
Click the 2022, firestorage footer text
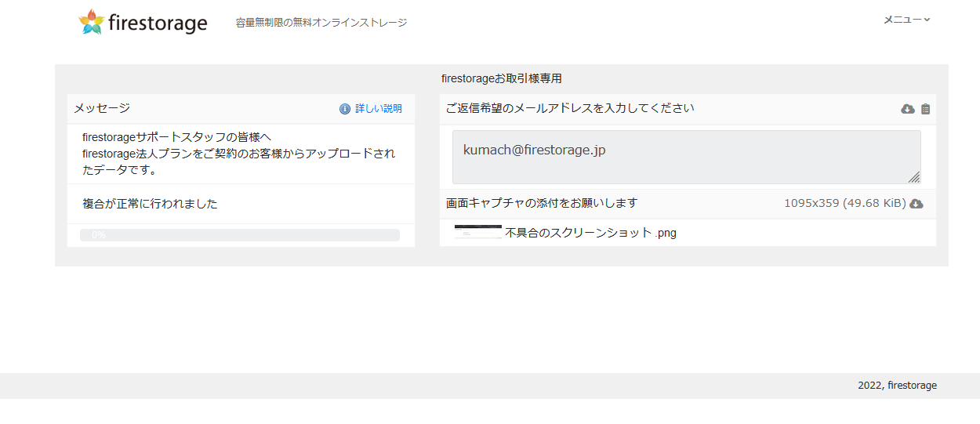click(x=897, y=386)
